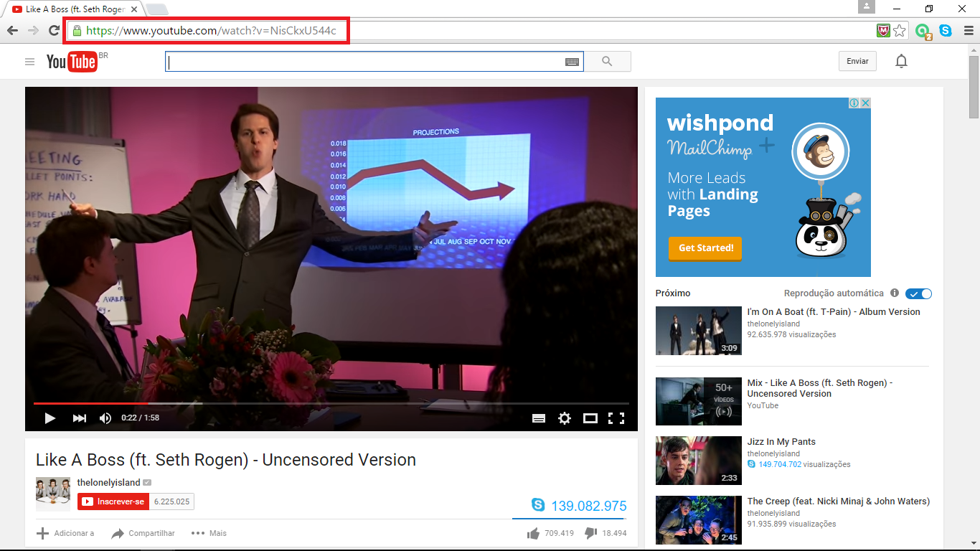Screen dimensions: 980x551
Task: Open thelonelyisland channel name link
Action: (109, 483)
